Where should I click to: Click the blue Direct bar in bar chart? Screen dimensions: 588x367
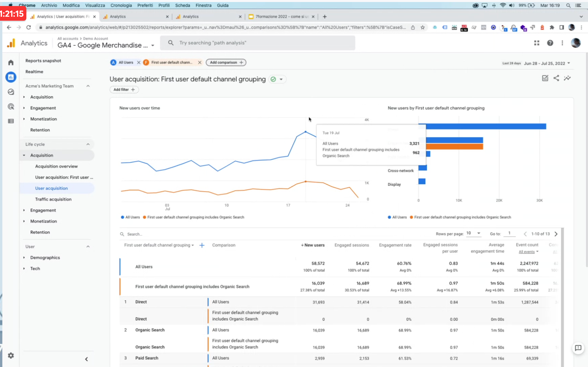pos(486,126)
